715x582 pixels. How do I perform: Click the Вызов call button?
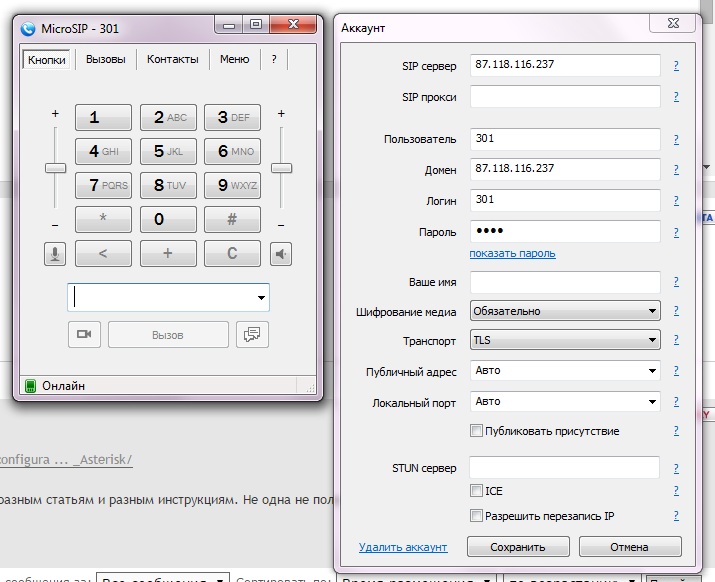(x=168, y=335)
